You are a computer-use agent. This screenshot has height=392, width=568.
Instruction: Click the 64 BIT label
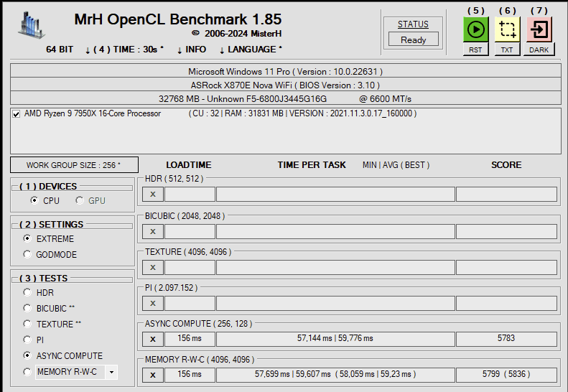(x=60, y=50)
